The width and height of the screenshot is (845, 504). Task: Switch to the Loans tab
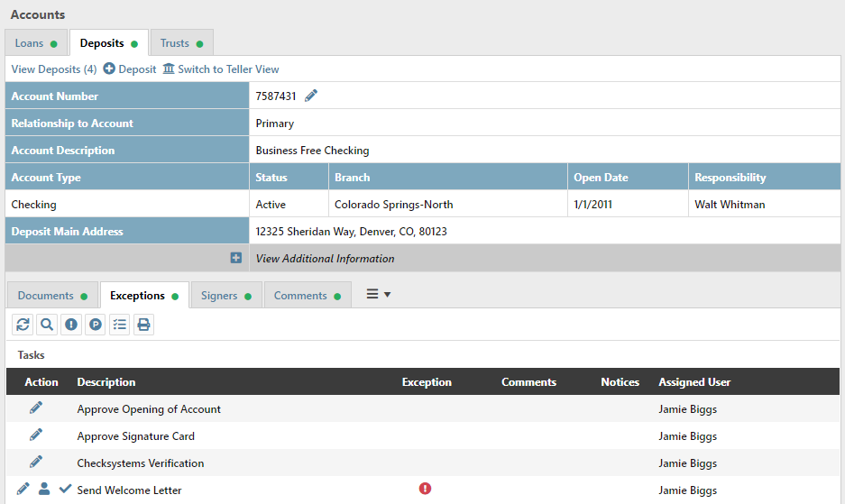pyautogui.click(x=35, y=43)
